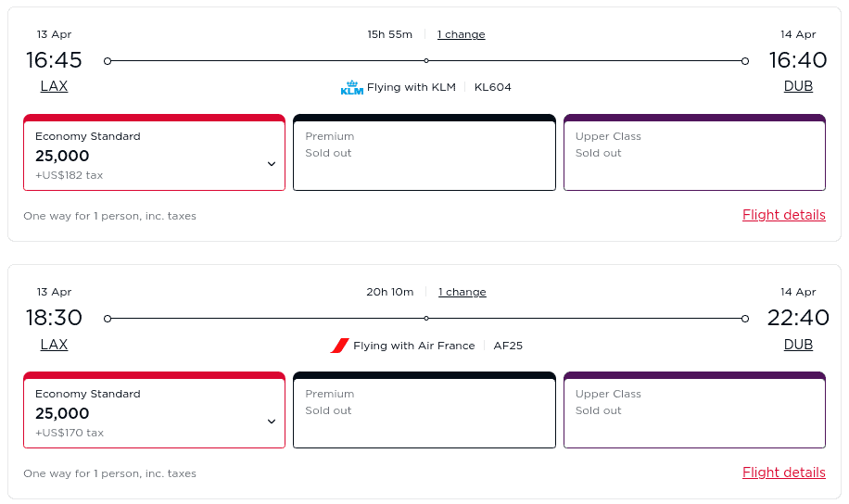Select sold out Upper Class on KLM flight

point(694,153)
